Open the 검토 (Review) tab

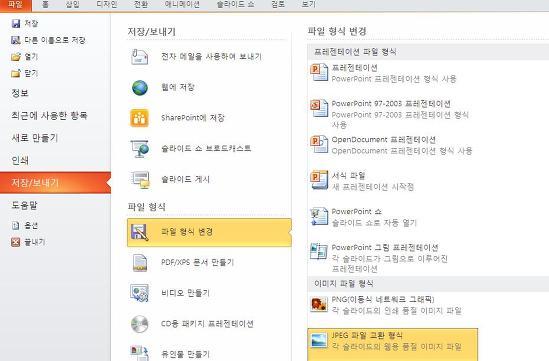pos(278,5)
